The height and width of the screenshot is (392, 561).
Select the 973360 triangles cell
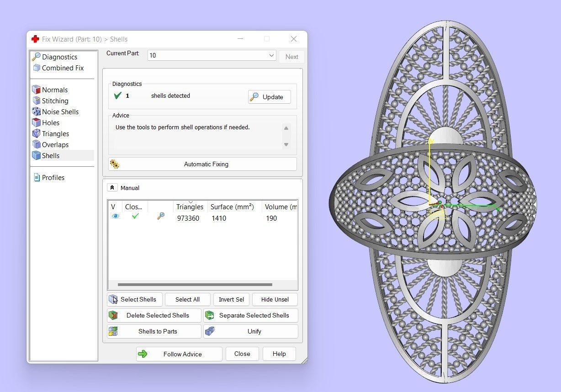pyautogui.click(x=188, y=218)
